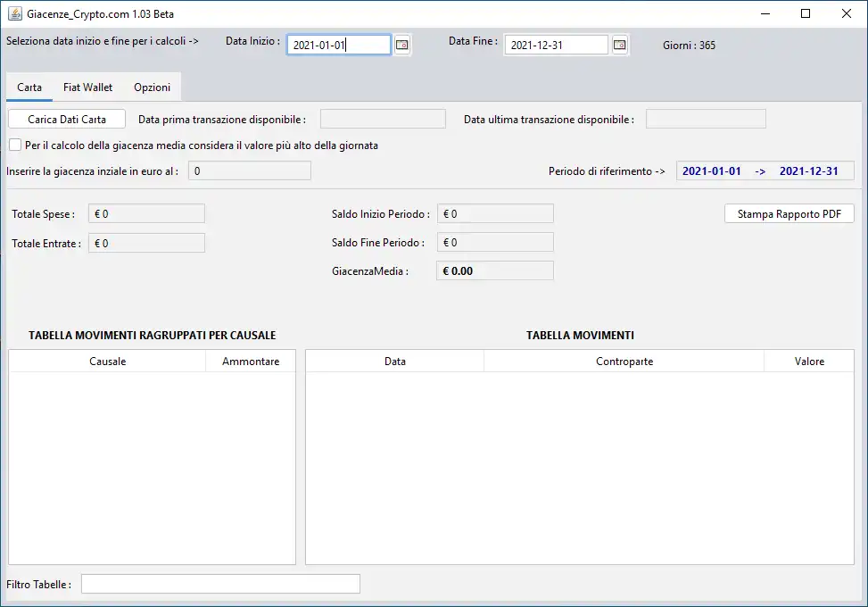Open the Opzioni tab
Image resolution: width=868 pixels, height=607 pixels.
pyautogui.click(x=152, y=87)
